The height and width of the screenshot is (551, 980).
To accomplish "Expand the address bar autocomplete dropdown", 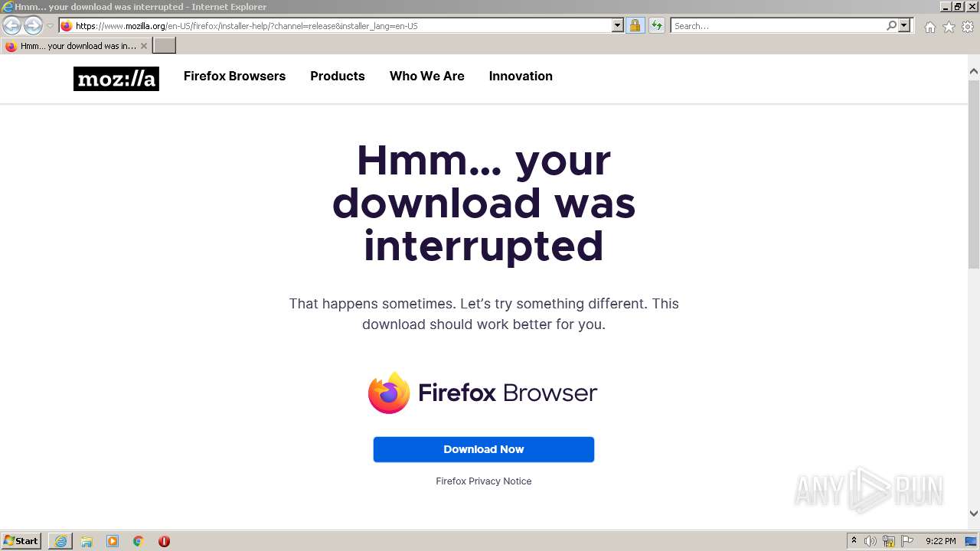I will [618, 26].
